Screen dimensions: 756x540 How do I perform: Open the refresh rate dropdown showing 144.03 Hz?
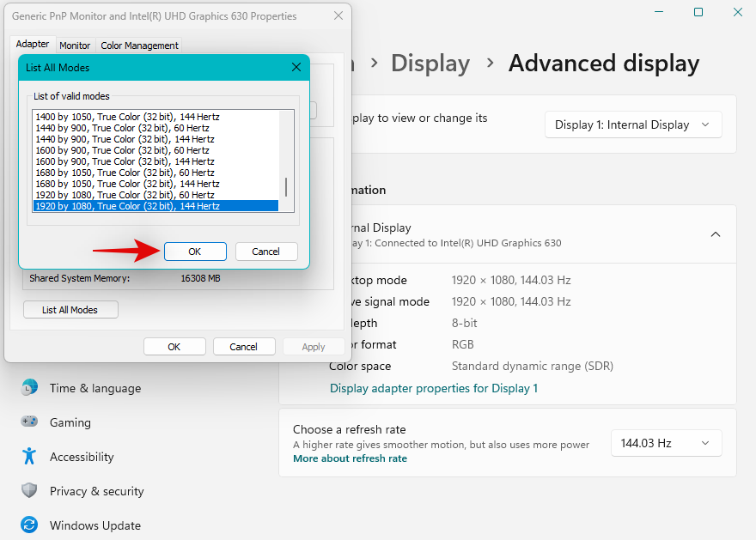pyautogui.click(x=666, y=443)
